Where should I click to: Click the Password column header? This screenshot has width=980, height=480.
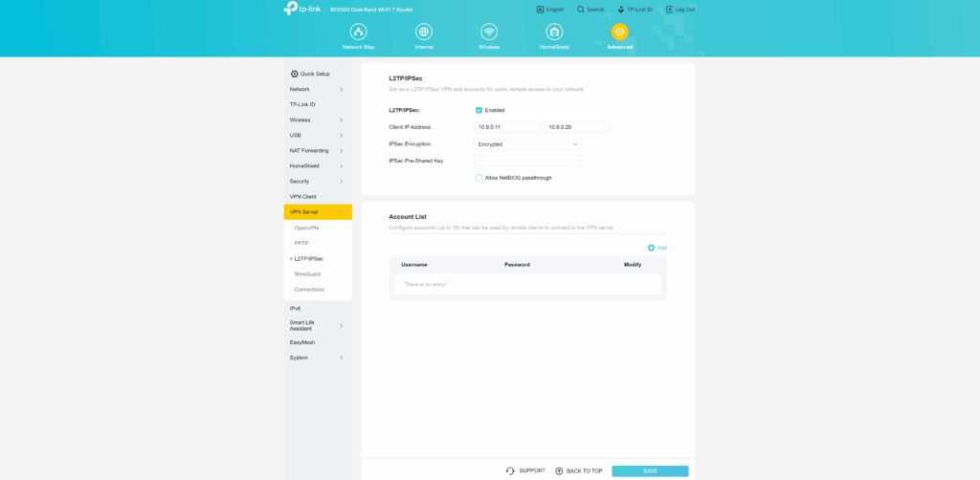click(x=517, y=265)
